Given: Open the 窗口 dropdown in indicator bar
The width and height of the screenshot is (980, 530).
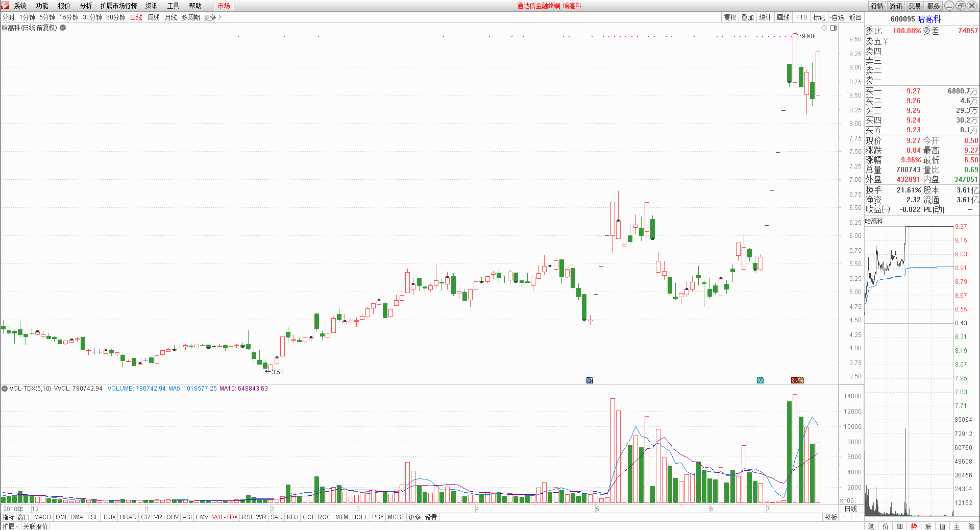Looking at the screenshot, I should click(24, 517).
